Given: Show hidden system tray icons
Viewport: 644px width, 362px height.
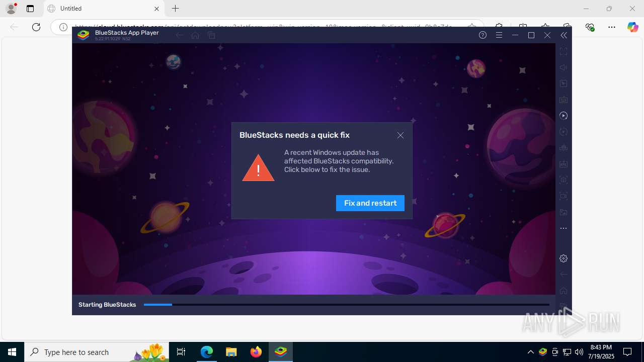Looking at the screenshot, I should 530,352.
